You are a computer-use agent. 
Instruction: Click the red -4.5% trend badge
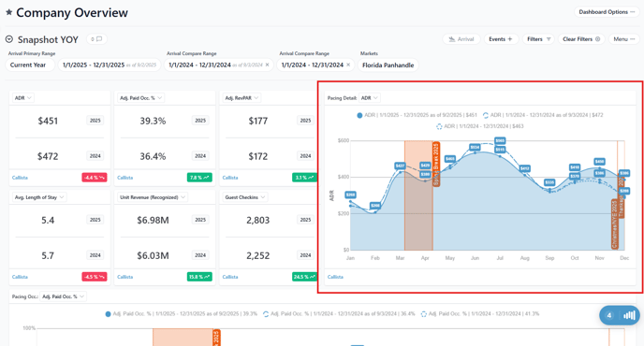[94, 277]
